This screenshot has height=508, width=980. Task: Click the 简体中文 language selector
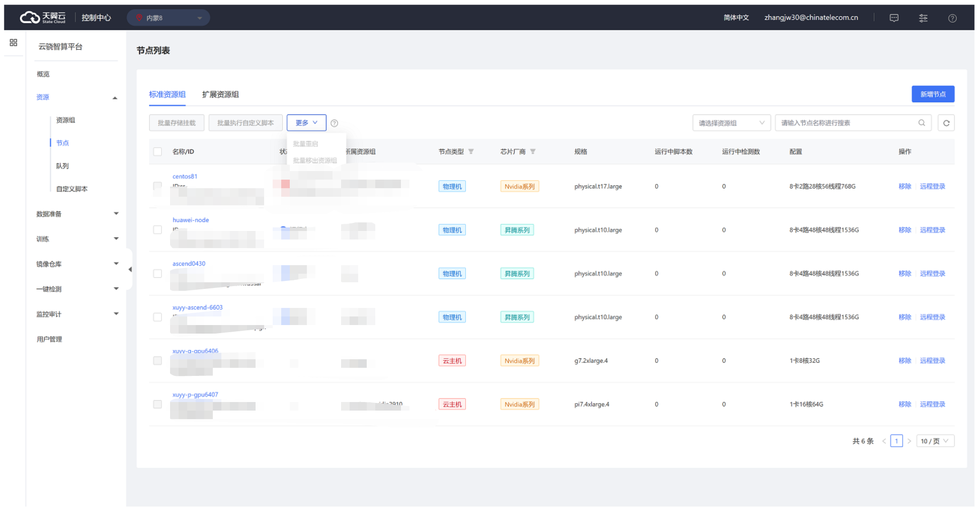click(736, 18)
